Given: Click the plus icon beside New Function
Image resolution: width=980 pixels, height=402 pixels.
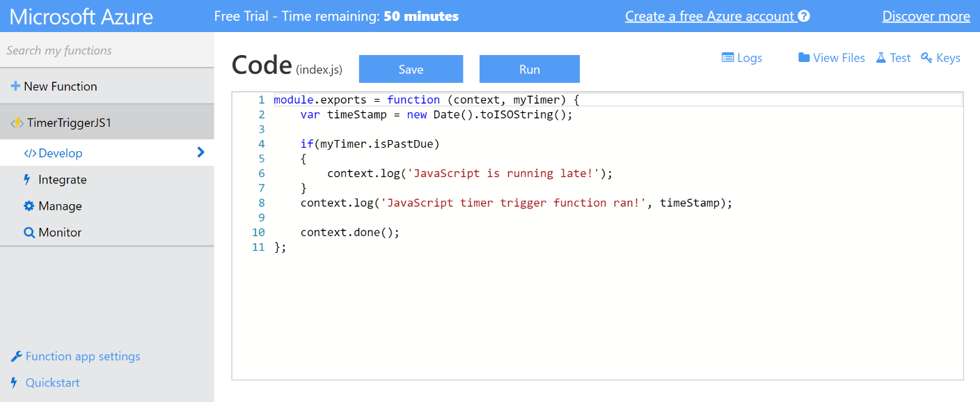Looking at the screenshot, I should [15, 86].
